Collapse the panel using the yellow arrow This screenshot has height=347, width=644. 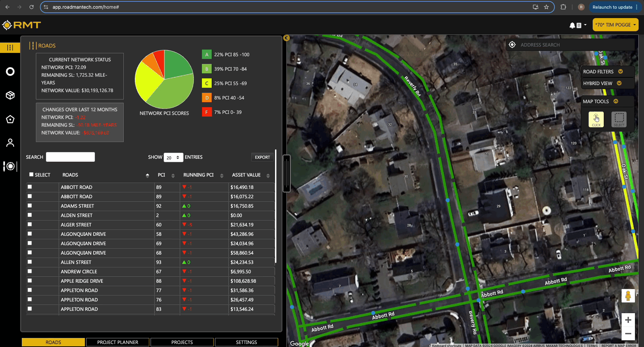pyautogui.click(x=286, y=38)
